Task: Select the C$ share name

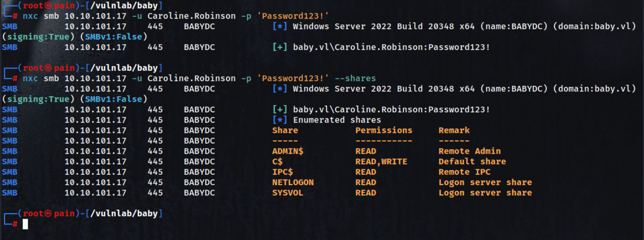Action: [277, 162]
